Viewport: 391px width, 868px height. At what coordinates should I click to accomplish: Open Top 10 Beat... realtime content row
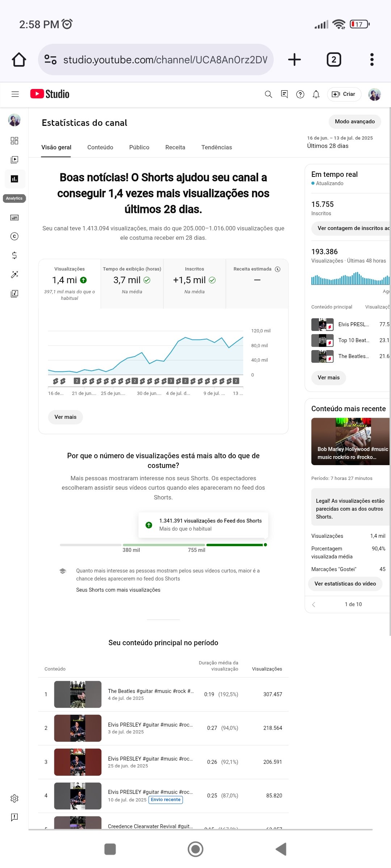350,340
